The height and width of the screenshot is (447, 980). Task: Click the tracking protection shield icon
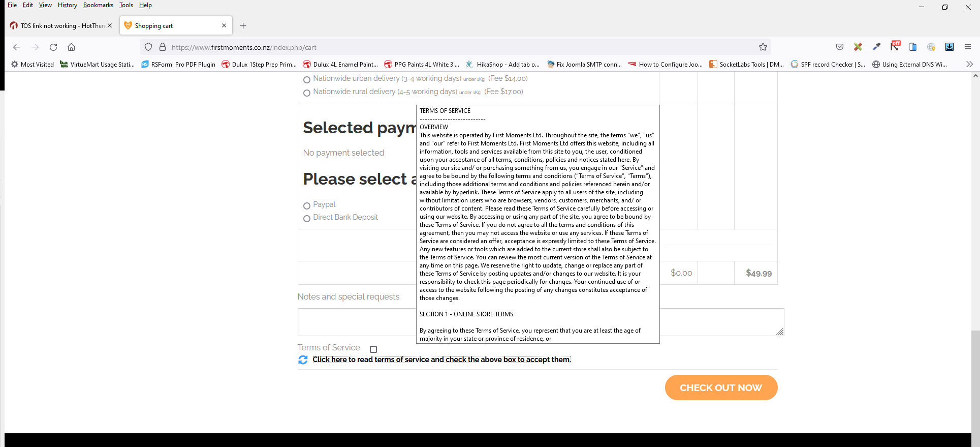coord(148,47)
